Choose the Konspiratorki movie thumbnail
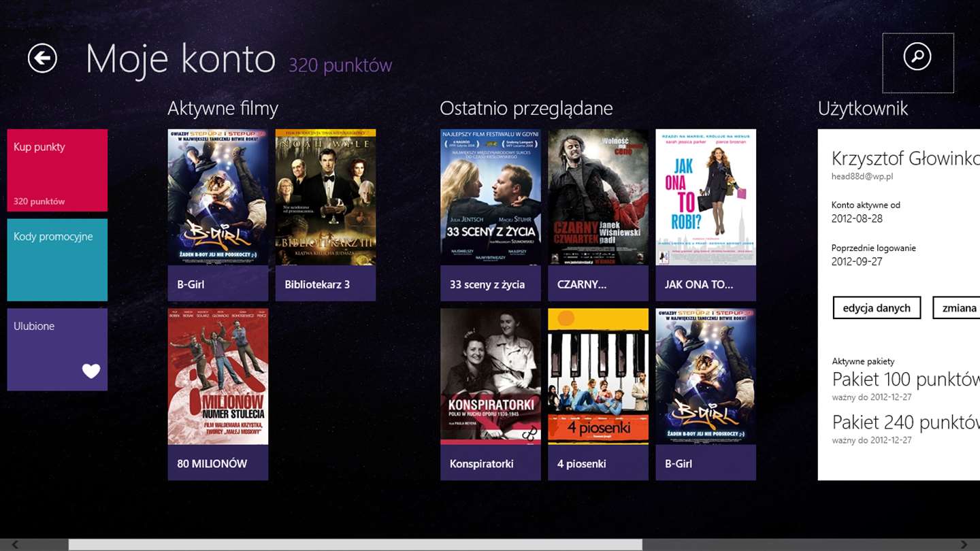This screenshot has width=980, height=551. tap(491, 395)
